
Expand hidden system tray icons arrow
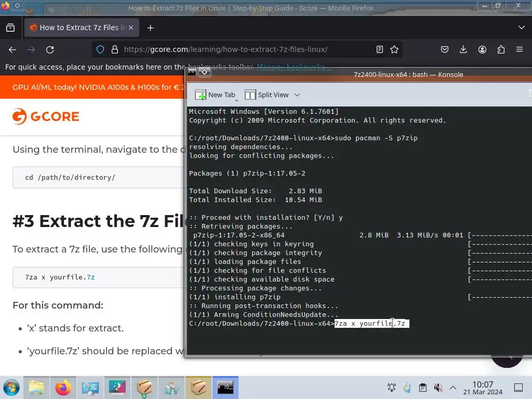click(453, 388)
